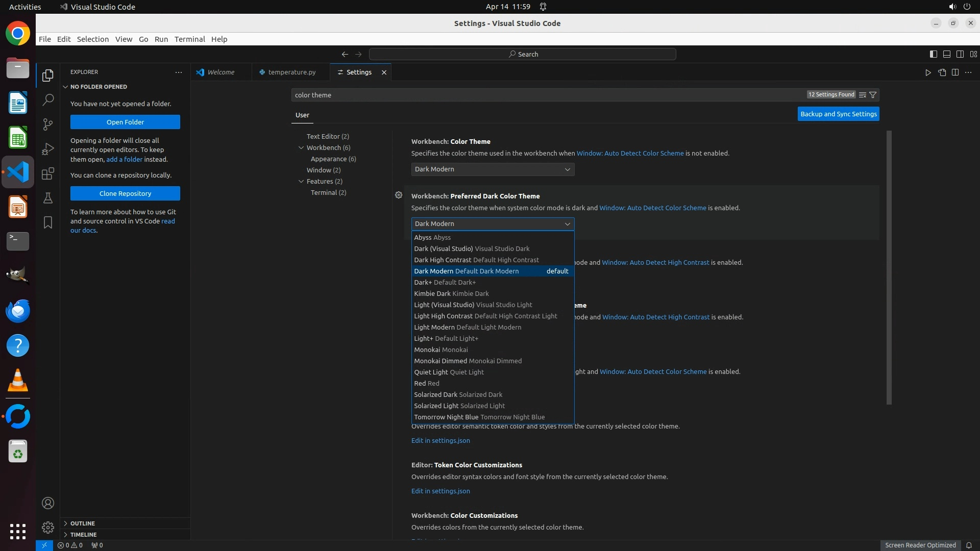Viewport: 980px width, 551px height.
Task: Click the Accounts icon in activity bar
Action: (48, 503)
